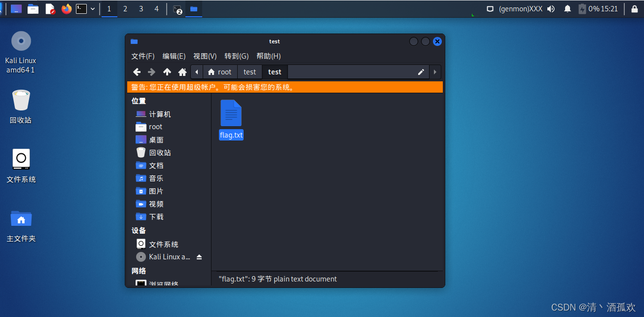
Task: Open the 编辑(E) menu
Action: (x=174, y=56)
